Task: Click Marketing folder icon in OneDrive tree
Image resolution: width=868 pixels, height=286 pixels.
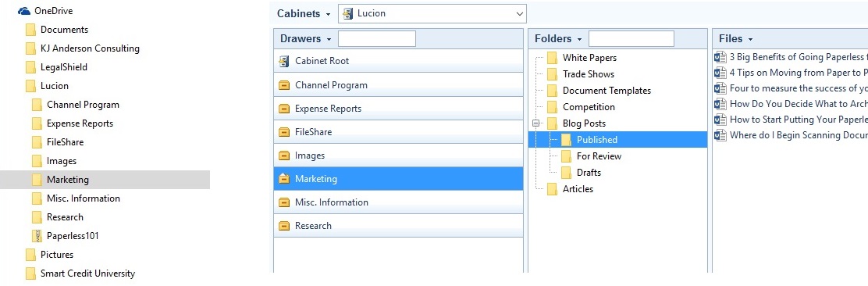Action: point(37,181)
